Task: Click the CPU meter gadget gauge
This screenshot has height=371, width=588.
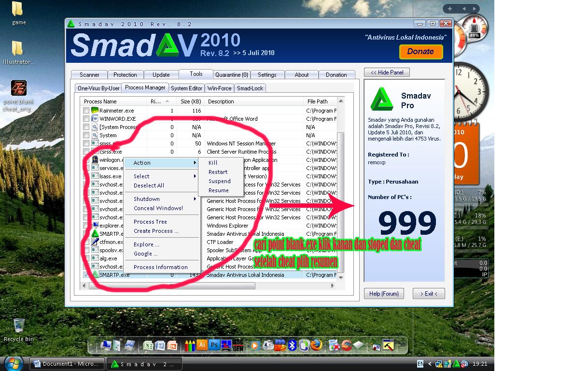Action: [474, 29]
